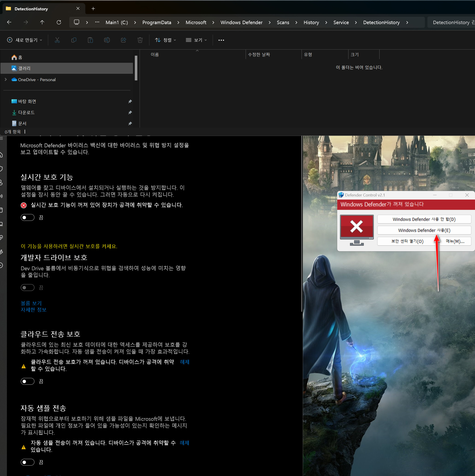Go up one folder level
The image size is (475, 476).
coord(42,23)
